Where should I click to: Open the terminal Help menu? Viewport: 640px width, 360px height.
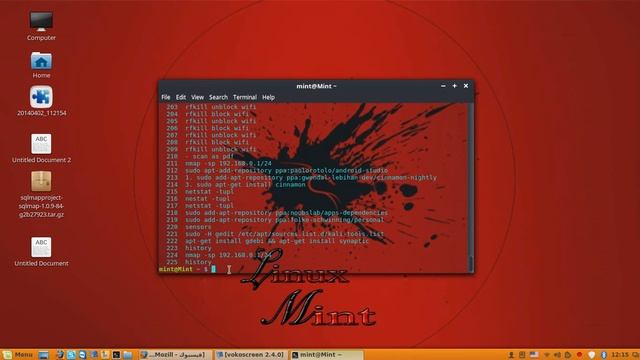(x=268, y=97)
